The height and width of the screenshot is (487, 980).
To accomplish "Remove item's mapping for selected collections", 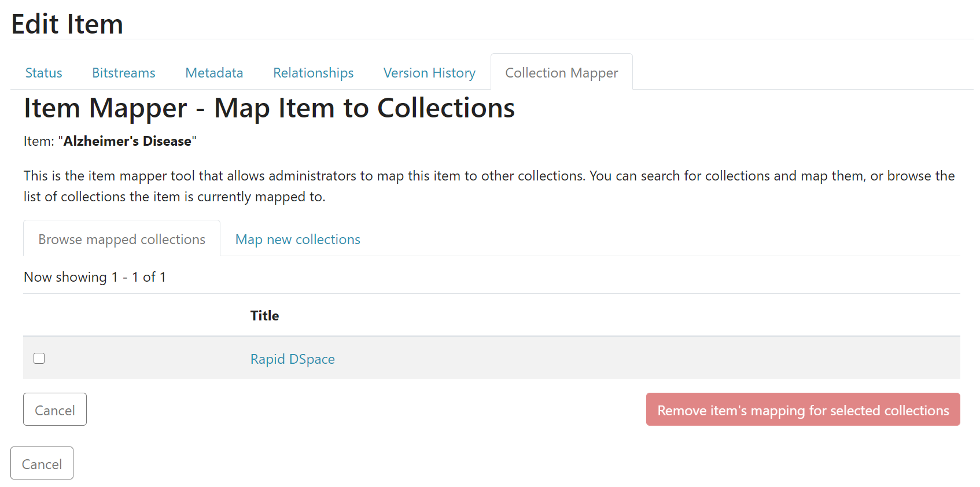I will 802,410.
